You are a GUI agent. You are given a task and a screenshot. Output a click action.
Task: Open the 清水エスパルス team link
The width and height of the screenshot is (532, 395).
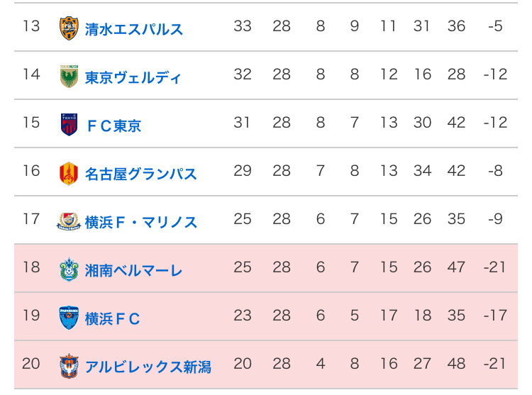tap(134, 29)
